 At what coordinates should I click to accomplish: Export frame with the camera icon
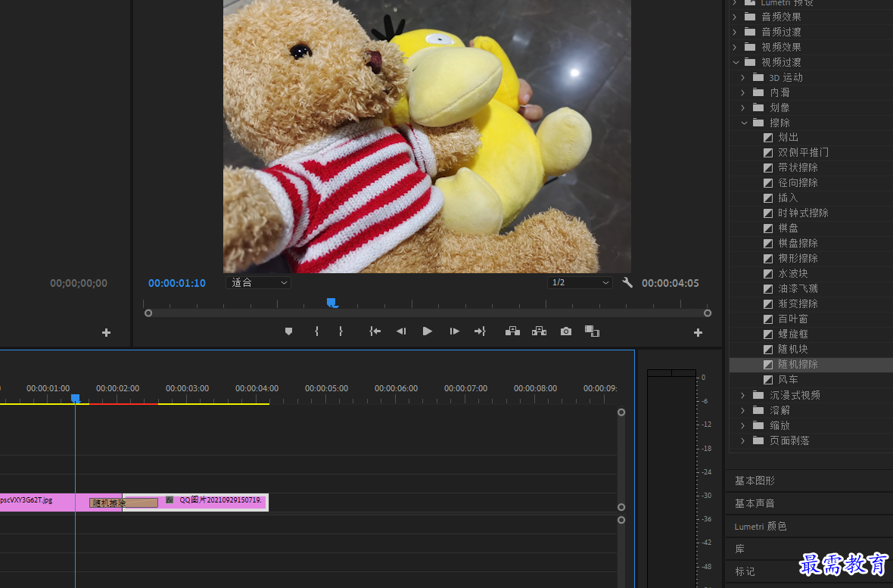[565, 331]
